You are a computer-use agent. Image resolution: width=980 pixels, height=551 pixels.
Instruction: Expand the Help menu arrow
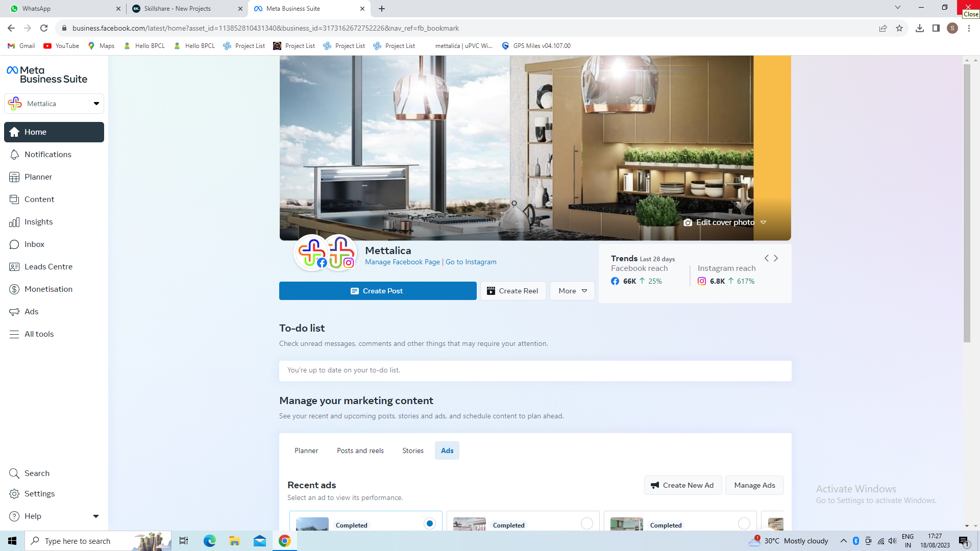click(96, 516)
